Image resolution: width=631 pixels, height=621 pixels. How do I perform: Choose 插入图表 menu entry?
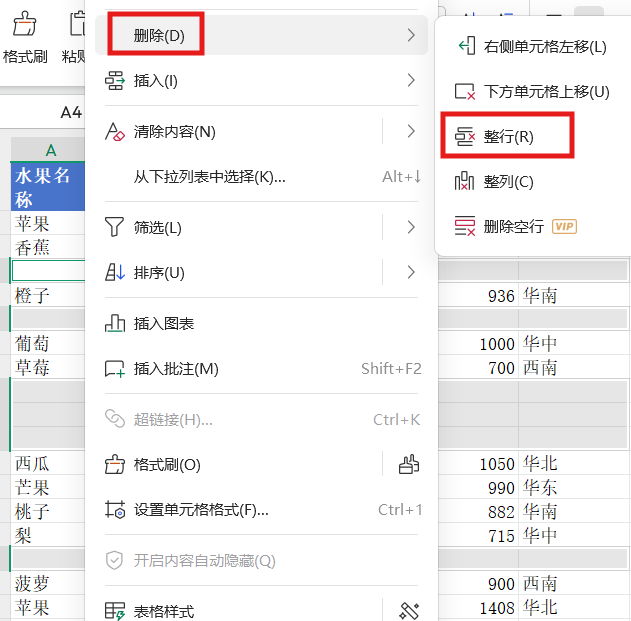coord(262,323)
